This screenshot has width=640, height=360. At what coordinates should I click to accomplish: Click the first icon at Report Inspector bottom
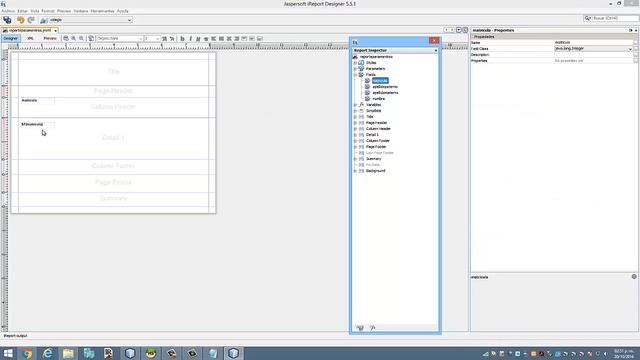(360, 328)
